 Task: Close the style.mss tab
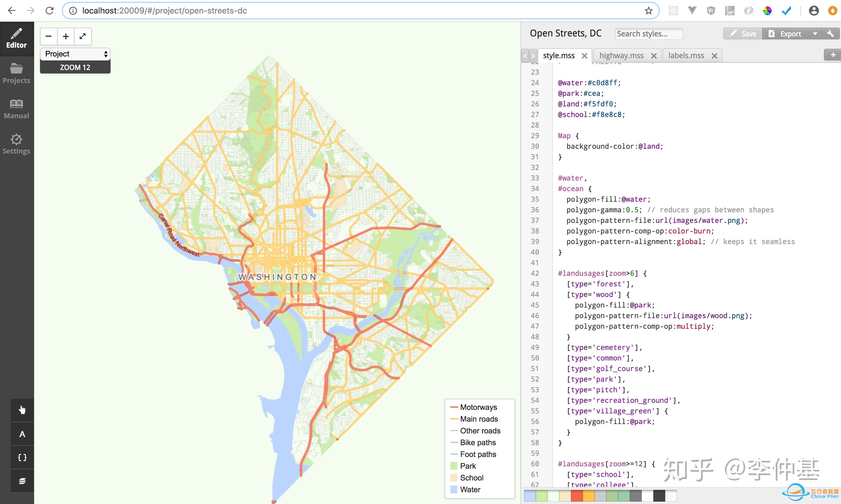coord(584,56)
